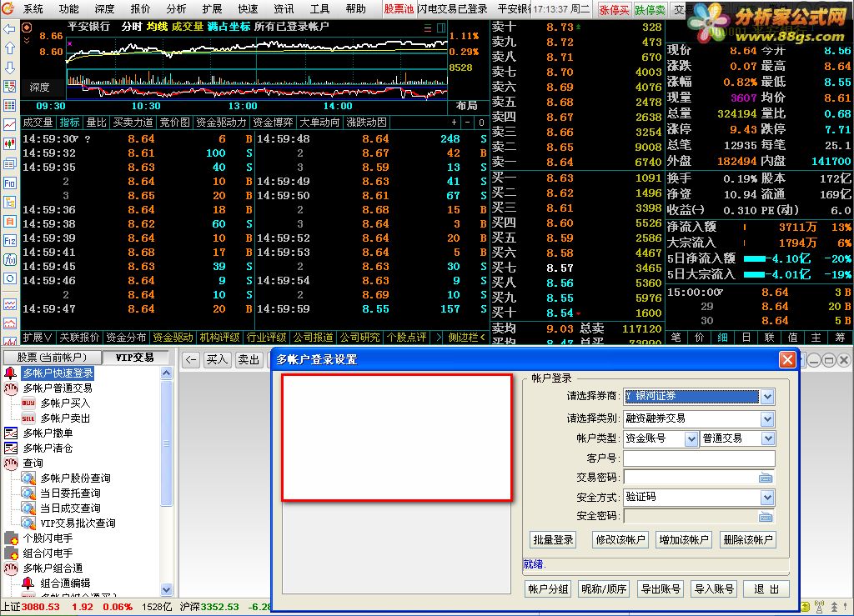The width and height of the screenshot is (854, 616).
Task: Select the 资金驱动力 tab
Action: coord(221,123)
